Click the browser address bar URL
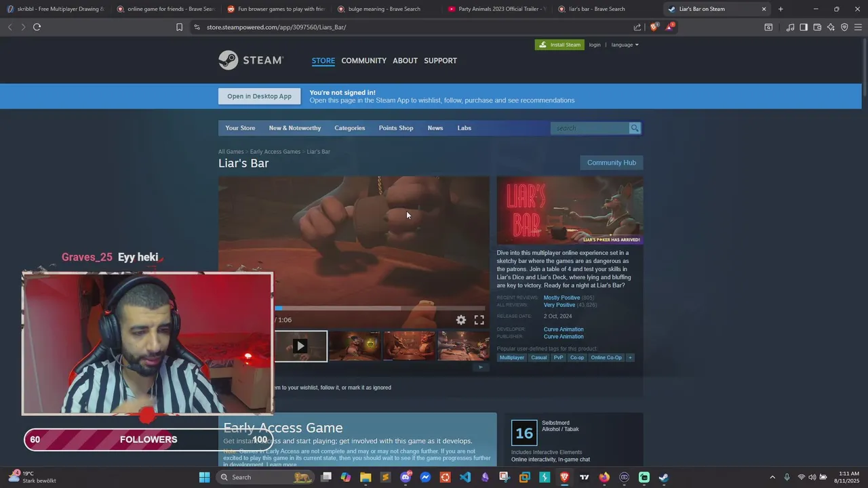 pos(277,27)
